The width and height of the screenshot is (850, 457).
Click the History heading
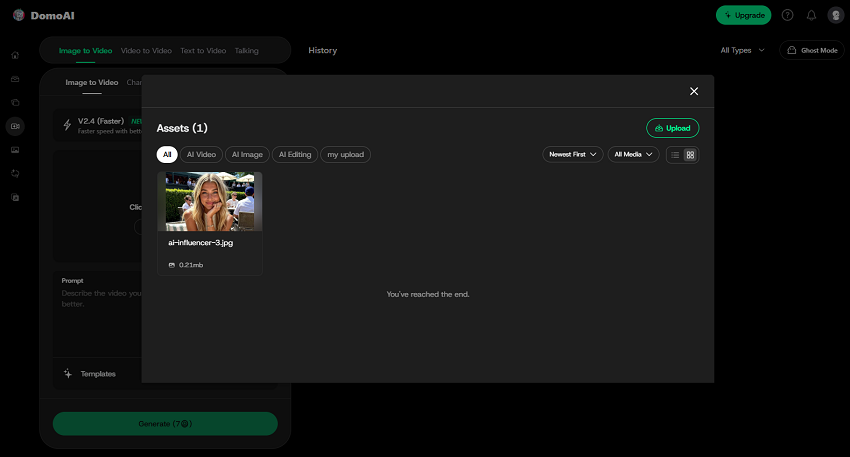323,50
